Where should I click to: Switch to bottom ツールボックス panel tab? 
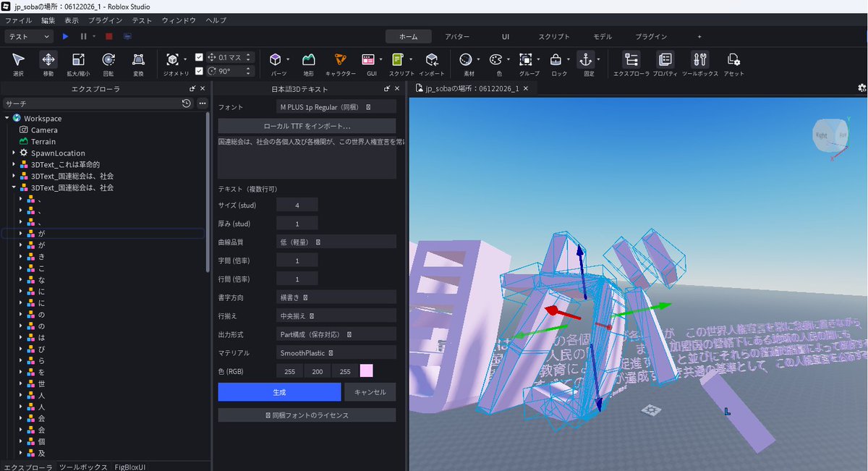coord(82,467)
